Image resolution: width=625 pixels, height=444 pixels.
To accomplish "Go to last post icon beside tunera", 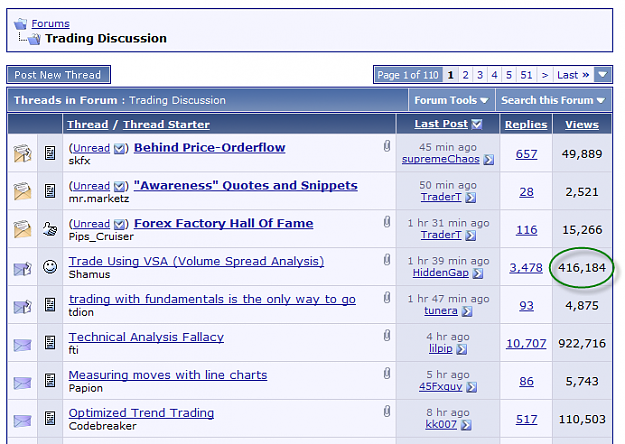I will pyautogui.click(x=467, y=311).
